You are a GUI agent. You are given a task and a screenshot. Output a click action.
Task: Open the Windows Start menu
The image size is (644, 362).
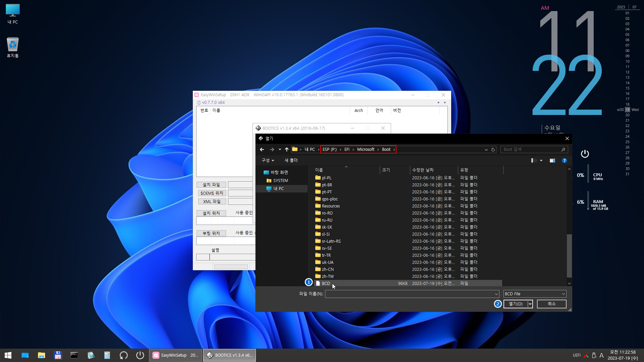(x=8, y=355)
